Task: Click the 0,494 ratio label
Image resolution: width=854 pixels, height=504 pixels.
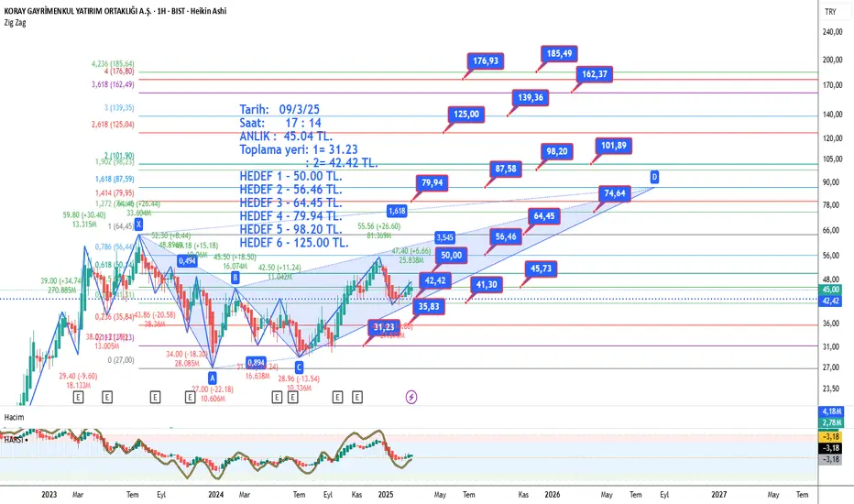Action: [187, 261]
